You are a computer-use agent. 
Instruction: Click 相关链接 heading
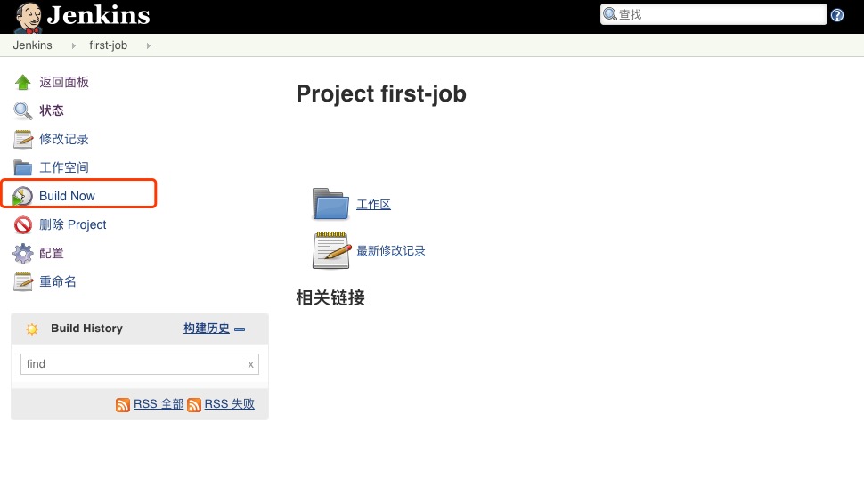point(330,298)
